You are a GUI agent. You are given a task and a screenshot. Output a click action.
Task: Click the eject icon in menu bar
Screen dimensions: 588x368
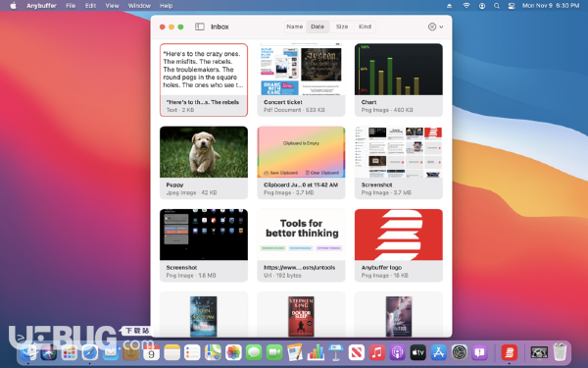(449, 6)
